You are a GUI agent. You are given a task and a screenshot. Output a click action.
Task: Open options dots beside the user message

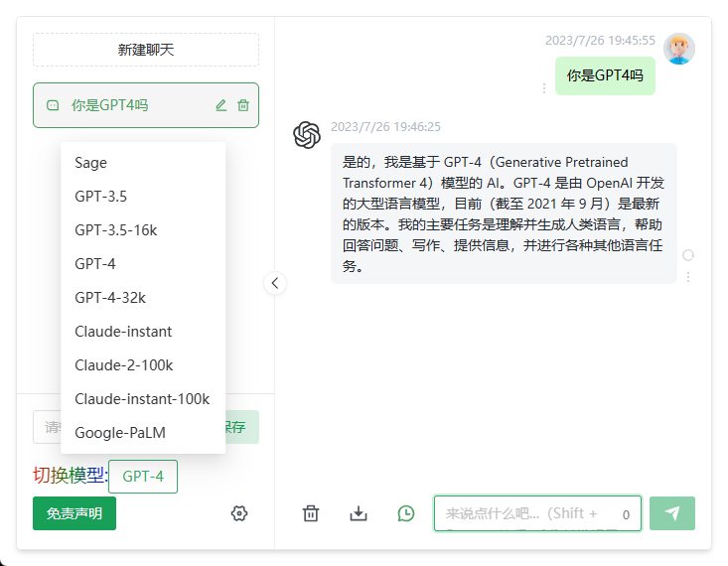tap(544, 88)
